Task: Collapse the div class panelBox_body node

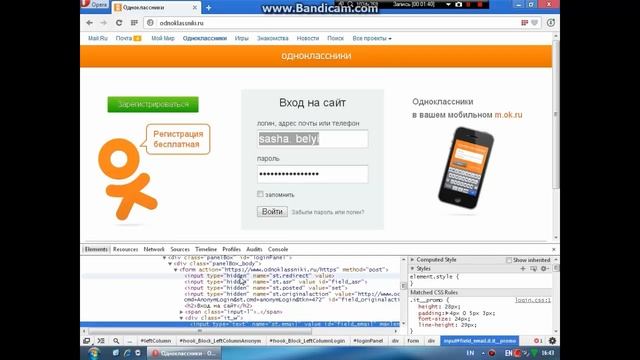Action: point(170,264)
